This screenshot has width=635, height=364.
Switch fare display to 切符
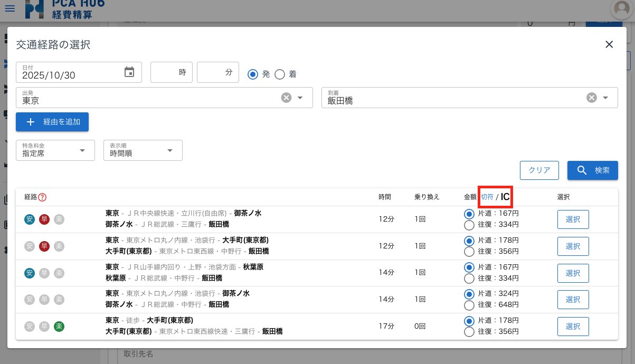click(487, 197)
